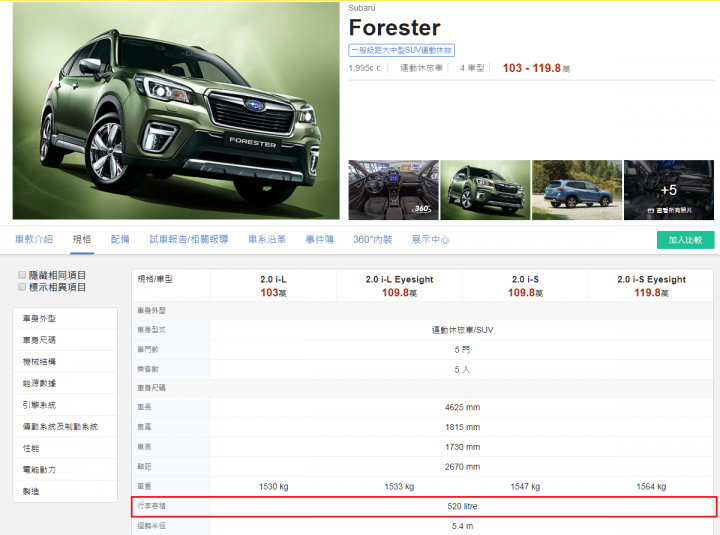720x535 pixels.
Task: Open the 配備 tab
Action: point(120,239)
